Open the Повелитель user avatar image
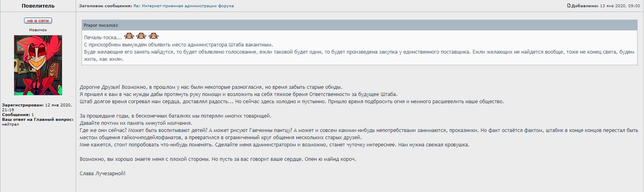644x192 pixels. [x=38, y=65]
